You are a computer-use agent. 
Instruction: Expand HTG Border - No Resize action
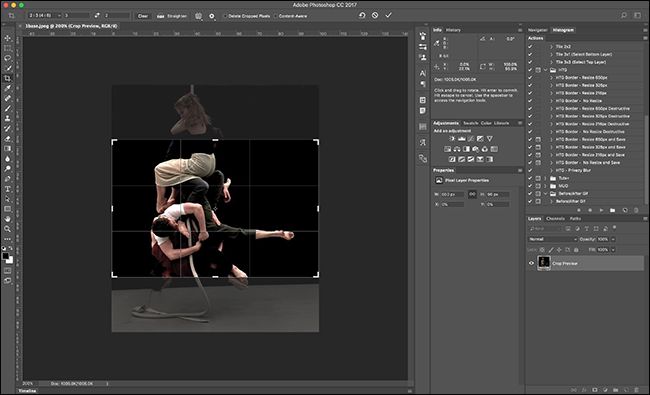tap(551, 101)
